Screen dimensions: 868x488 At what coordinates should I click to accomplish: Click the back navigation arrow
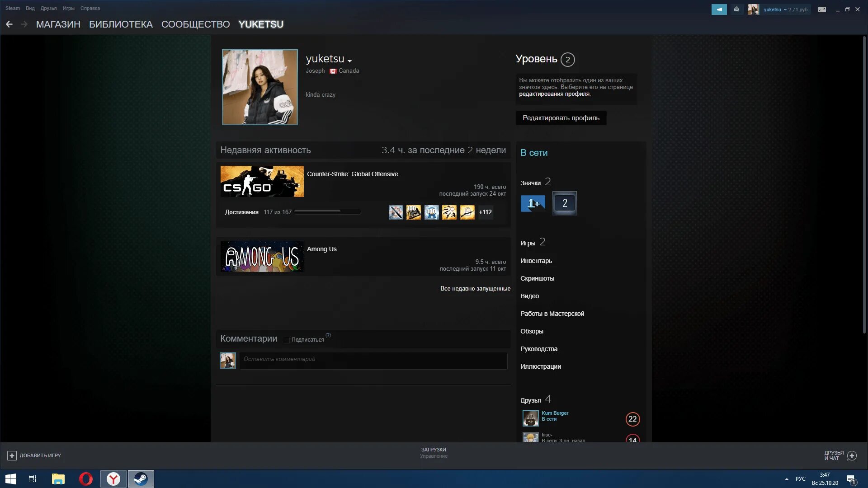pos(9,24)
